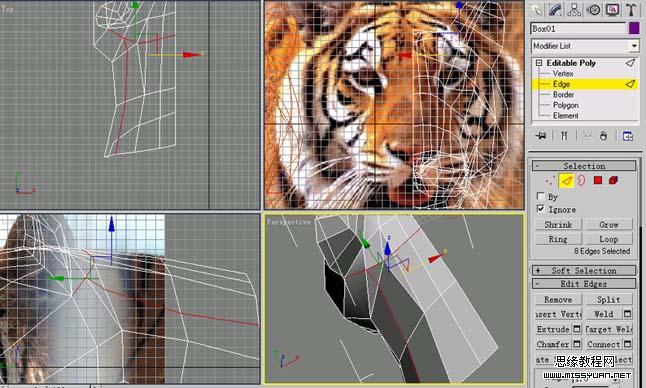Open the Create command panel tab
646x388 pixels.
pyautogui.click(x=536, y=9)
